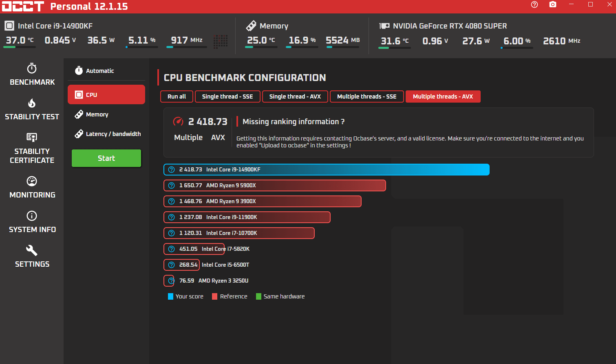Click GPU temperature reading 31.6 °C
This screenshot has height=364, width=616.
(395, 41)
